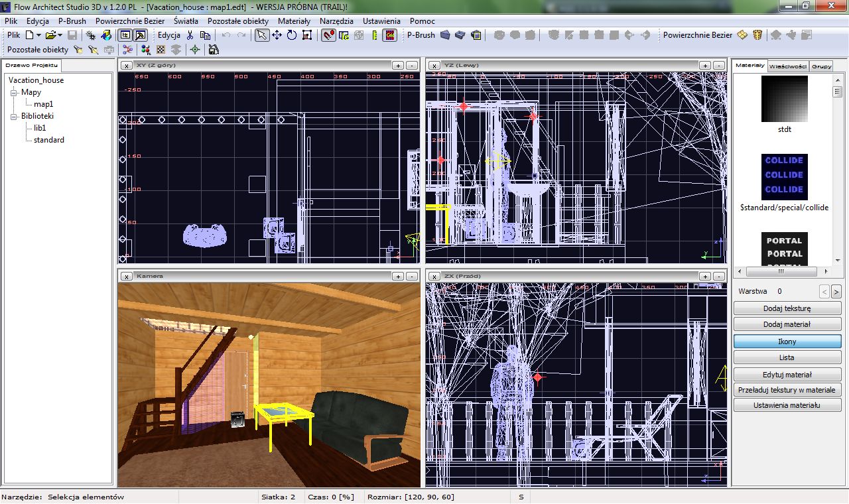
Task: Select the arrow selection tool
Action: tap(263, 35)
